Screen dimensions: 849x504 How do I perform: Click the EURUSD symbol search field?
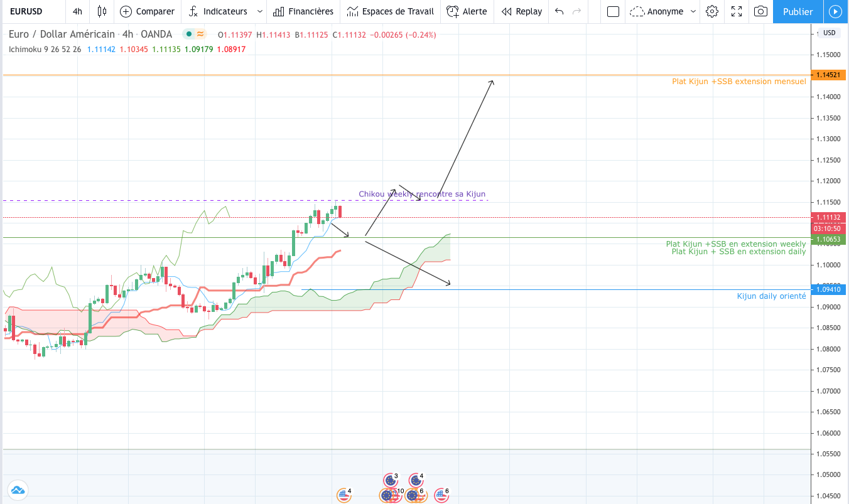point(33,11)
